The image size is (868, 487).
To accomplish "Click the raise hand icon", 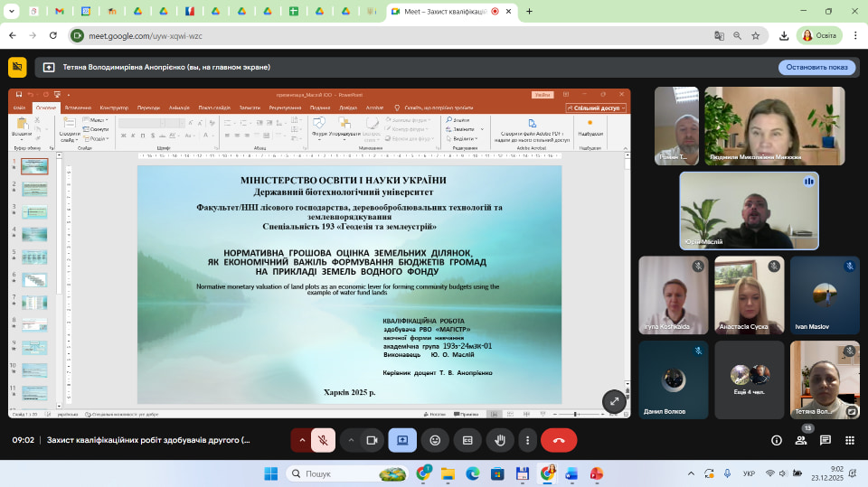I will point(498,440).
